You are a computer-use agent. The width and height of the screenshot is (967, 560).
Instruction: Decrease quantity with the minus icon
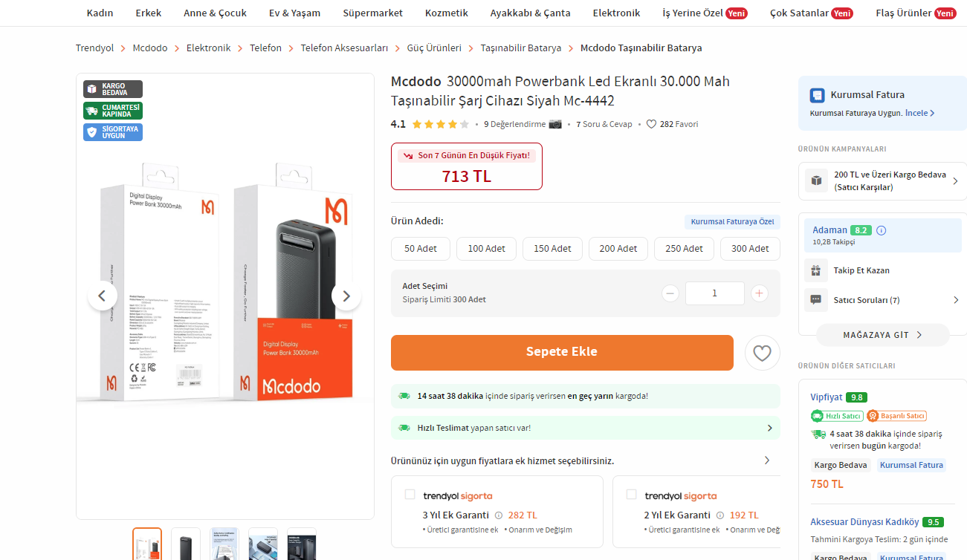[x=670, y=293]
